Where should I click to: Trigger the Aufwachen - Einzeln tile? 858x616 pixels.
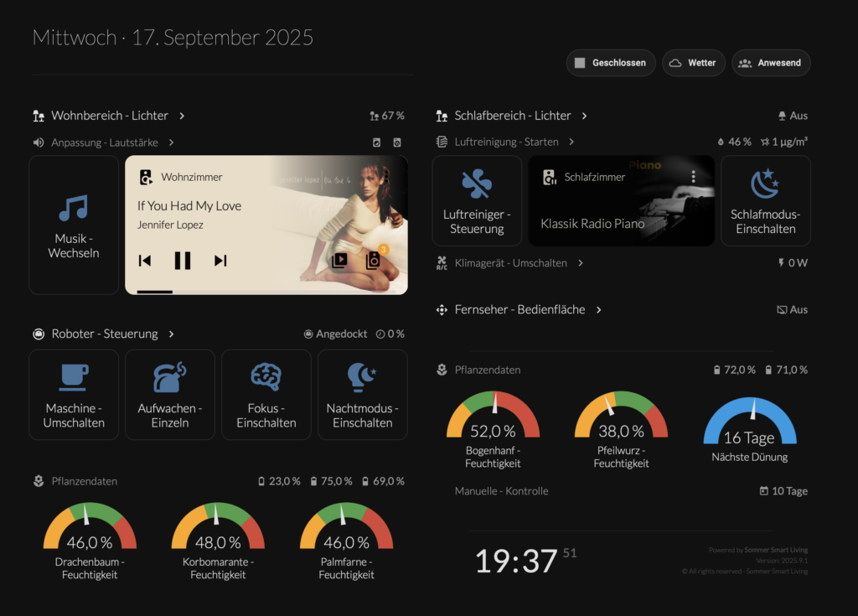tap(169, 395)
